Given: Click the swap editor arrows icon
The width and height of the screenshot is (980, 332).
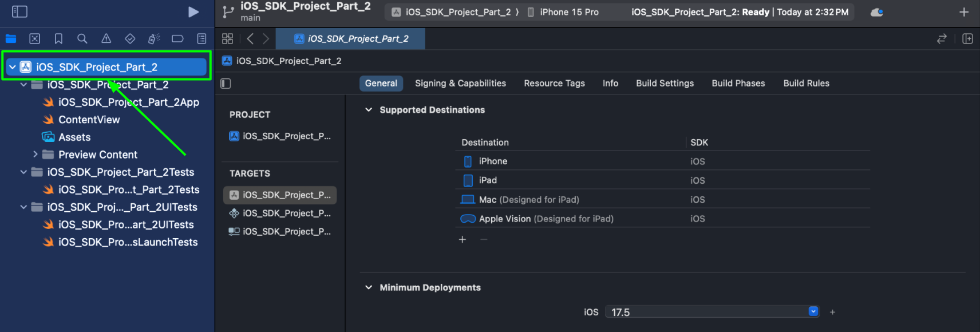Looking at the screenshot, I should (942, 38).
